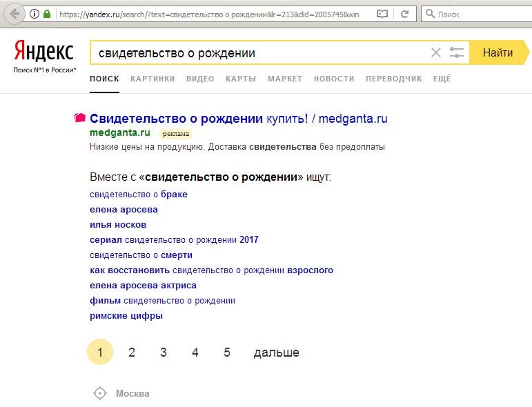Viewport: 532px width, 407px height.
Task: Click the реклама ad label
Action: tap(176, 134)
